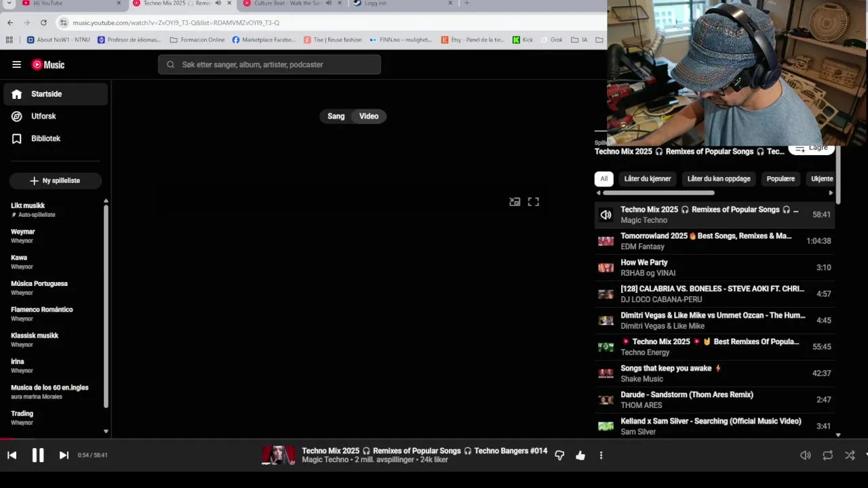
Task: Play Dimitri Vegas & Like Mike track
Action: click(x=715, y=321)
